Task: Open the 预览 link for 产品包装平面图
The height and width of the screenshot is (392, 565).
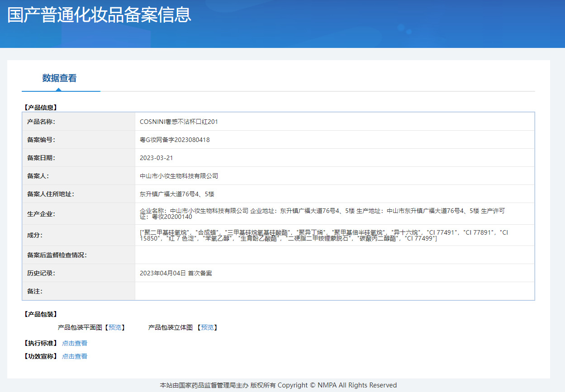Action: 117,327
